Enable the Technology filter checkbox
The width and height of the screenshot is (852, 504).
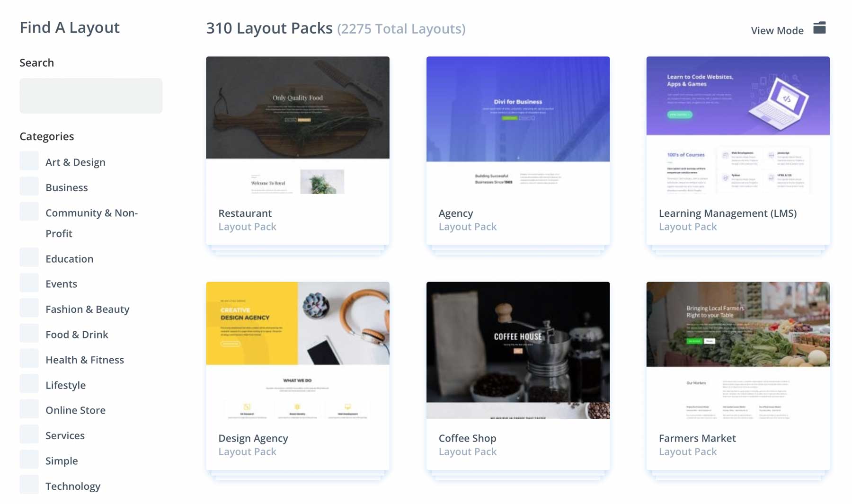tap(29, 485)
